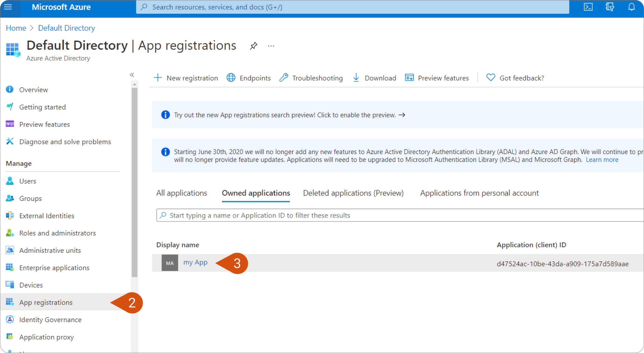Pin the App registrations blade

[x=253, y=46]
